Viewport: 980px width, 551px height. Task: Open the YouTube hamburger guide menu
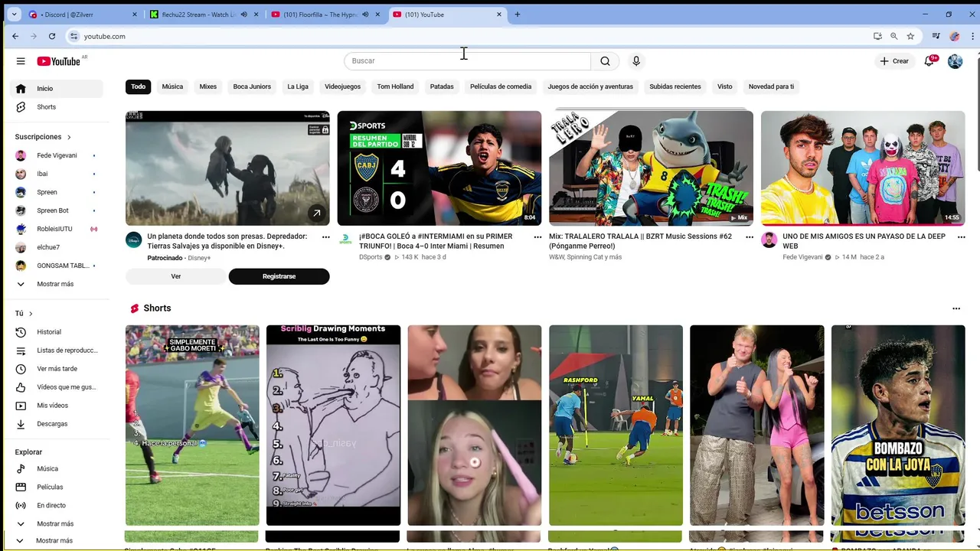pos(21,61)
